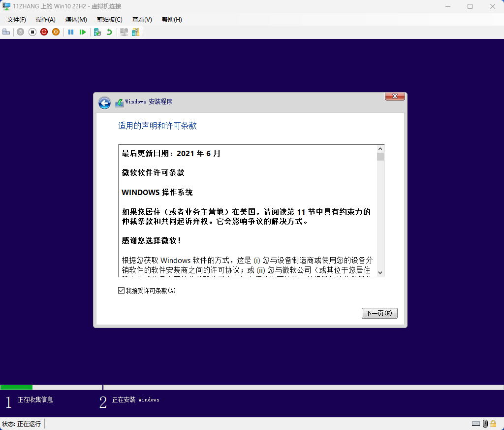The image size is (504, 430).
Task: Click the 状态: 正在运行 status text
Action: (x=22, y=424)
